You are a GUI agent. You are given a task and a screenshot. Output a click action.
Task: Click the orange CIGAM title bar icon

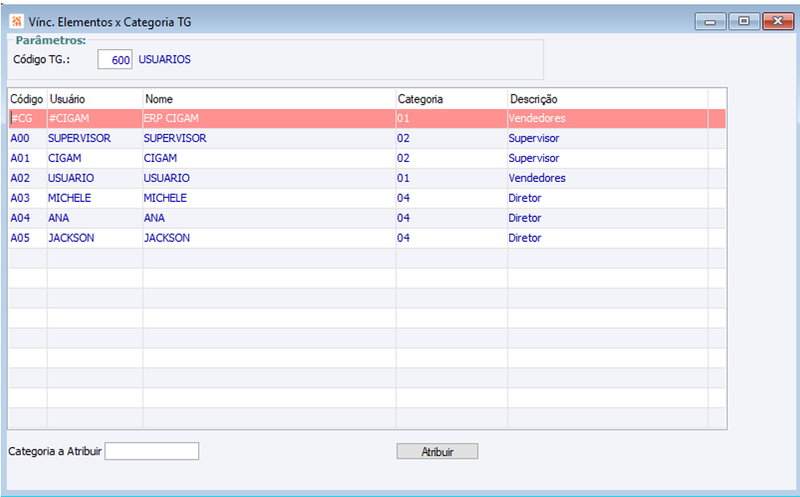(x=17, y=21)
